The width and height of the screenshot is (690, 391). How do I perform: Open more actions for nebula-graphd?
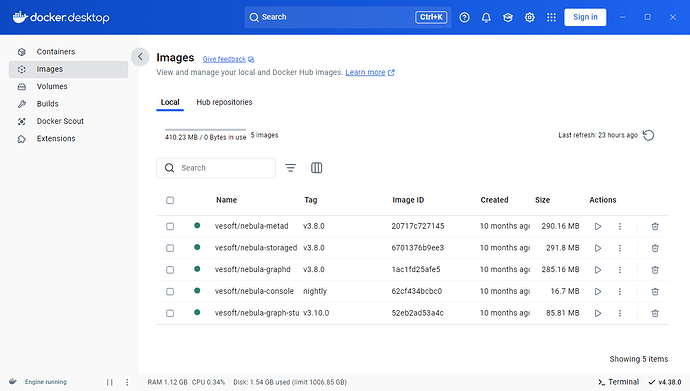coord(620,270)
